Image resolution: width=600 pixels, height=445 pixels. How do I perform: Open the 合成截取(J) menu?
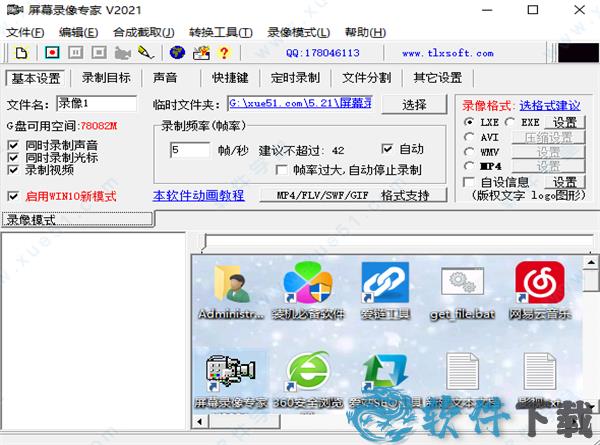(x=143, y=33)
